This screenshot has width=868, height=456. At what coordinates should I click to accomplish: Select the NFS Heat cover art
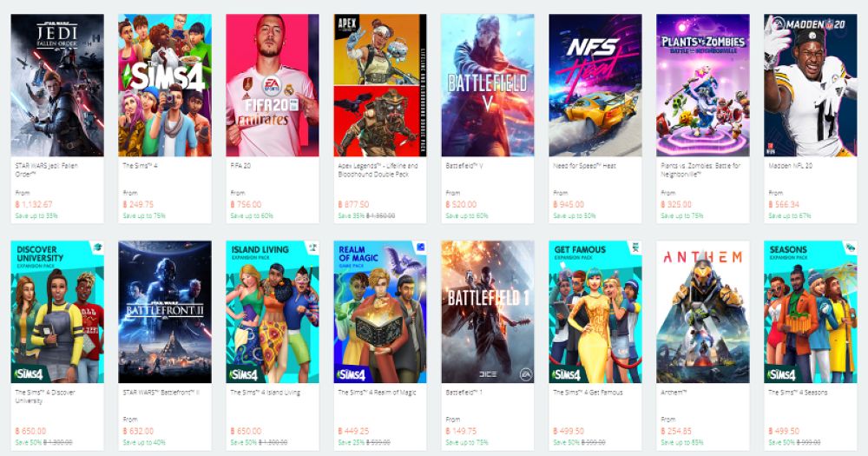pyautogui.click(x=595, y=85)
